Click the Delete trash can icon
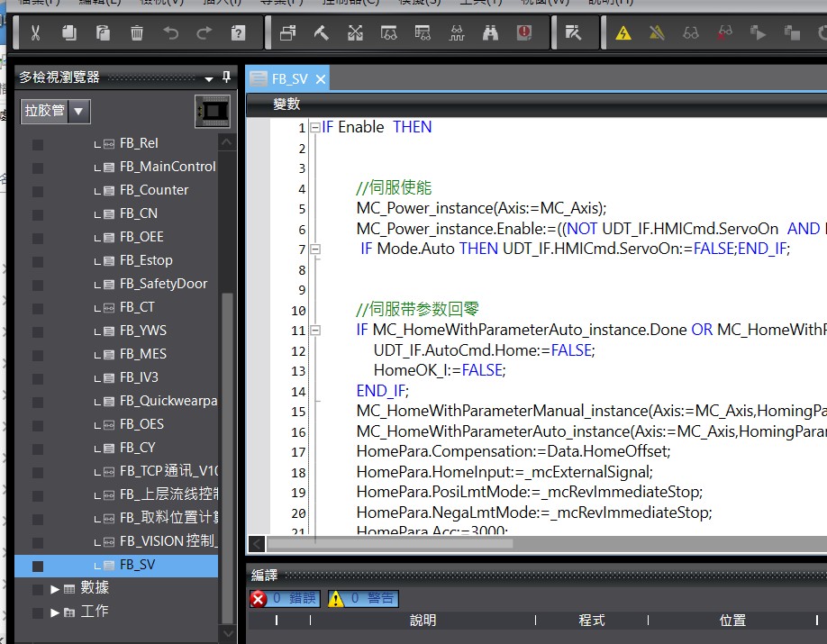 pos(137,33)
